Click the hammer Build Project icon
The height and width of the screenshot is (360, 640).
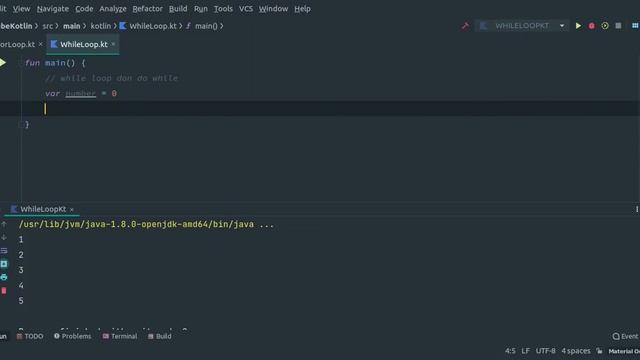click(x=465, y=26)
